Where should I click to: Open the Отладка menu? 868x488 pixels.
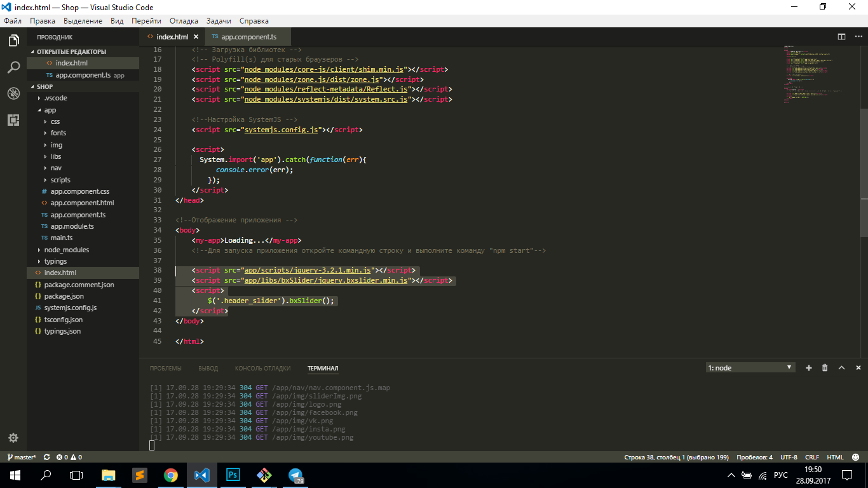(x=184, y=21)
